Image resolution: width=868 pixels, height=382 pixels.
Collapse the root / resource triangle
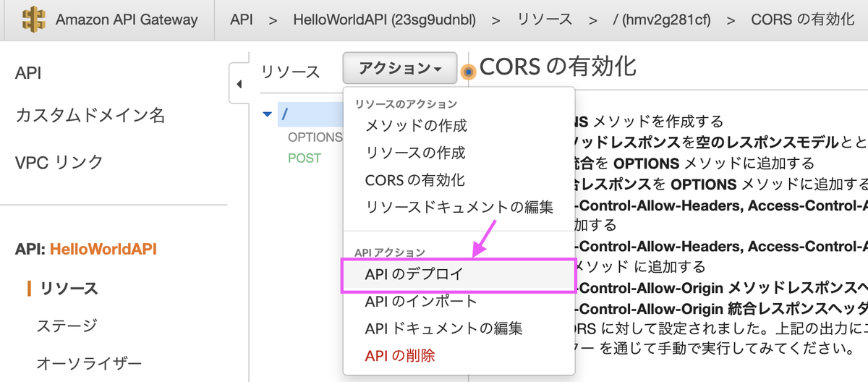click(x=268, y=114)
